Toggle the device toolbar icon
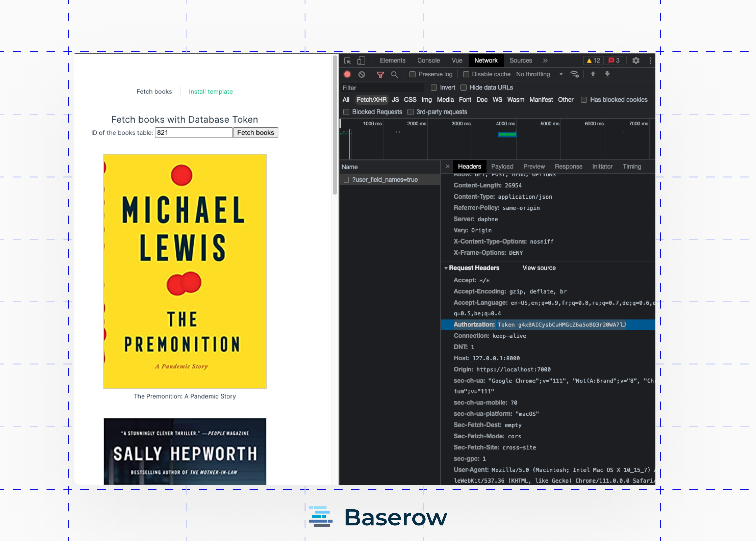The width and height of the screenshot is (756, 541). click(361, 61)
